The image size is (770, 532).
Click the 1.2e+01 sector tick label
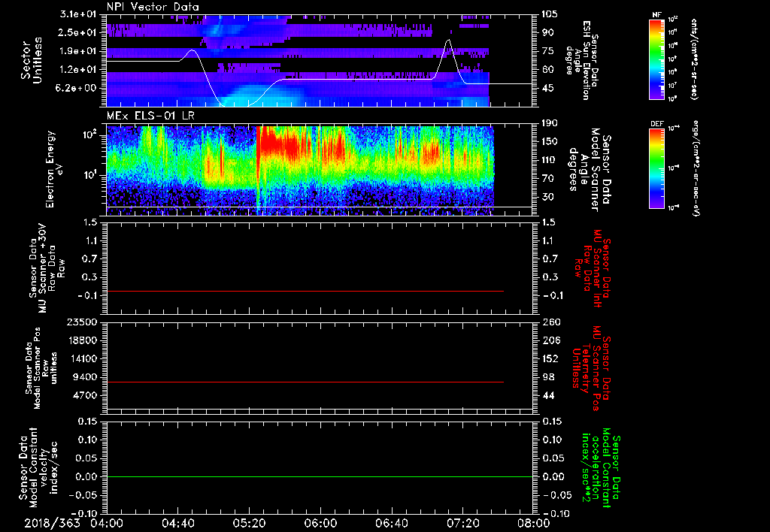[x=78, y=69]
